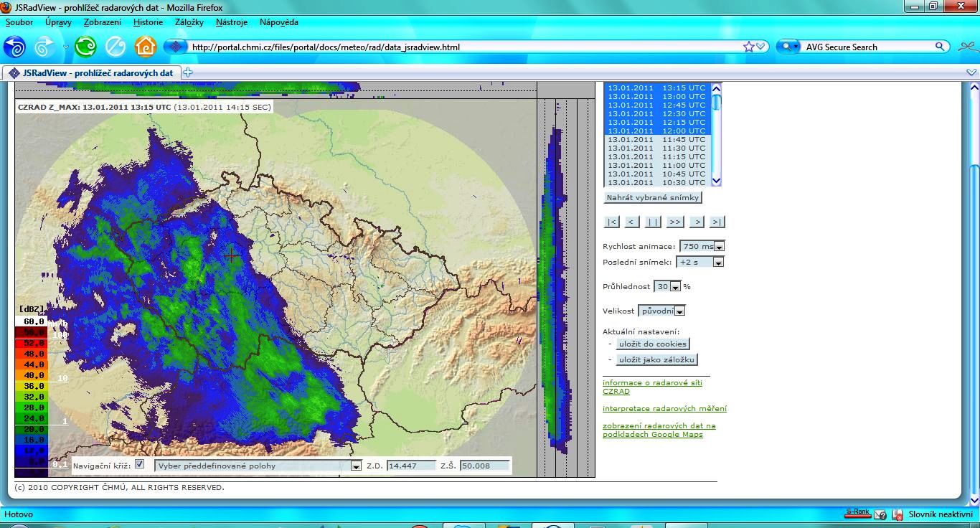Image resolution: width=980 pixels, height=528 pixels.
Task: Open the interpretace radarových měření link
Action: [x=664, y=408]
